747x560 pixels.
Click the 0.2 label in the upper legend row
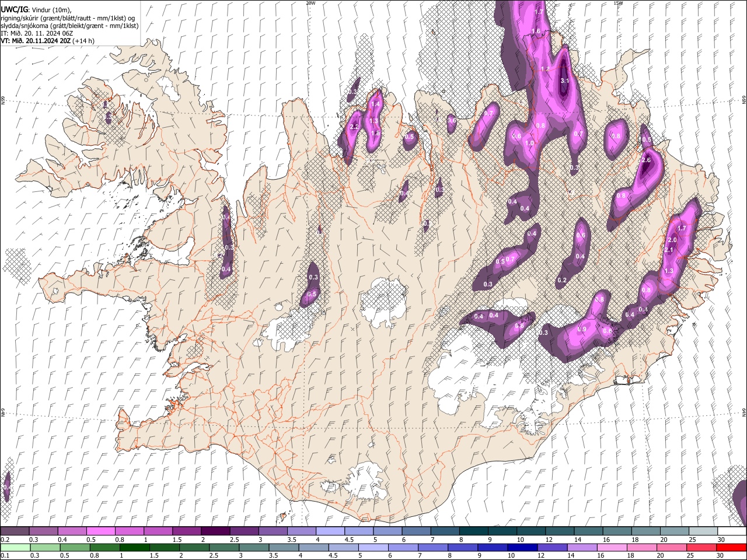pos(5,540)
